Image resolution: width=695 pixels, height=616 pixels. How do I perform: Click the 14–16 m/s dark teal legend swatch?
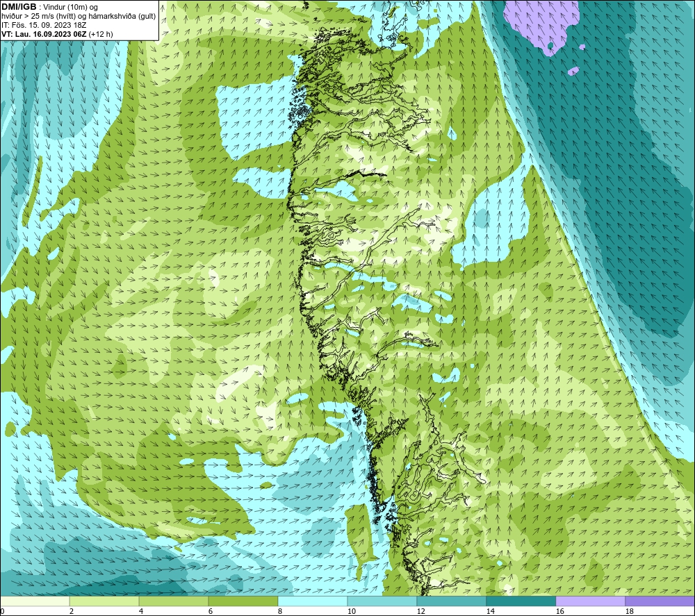point(521,601)
